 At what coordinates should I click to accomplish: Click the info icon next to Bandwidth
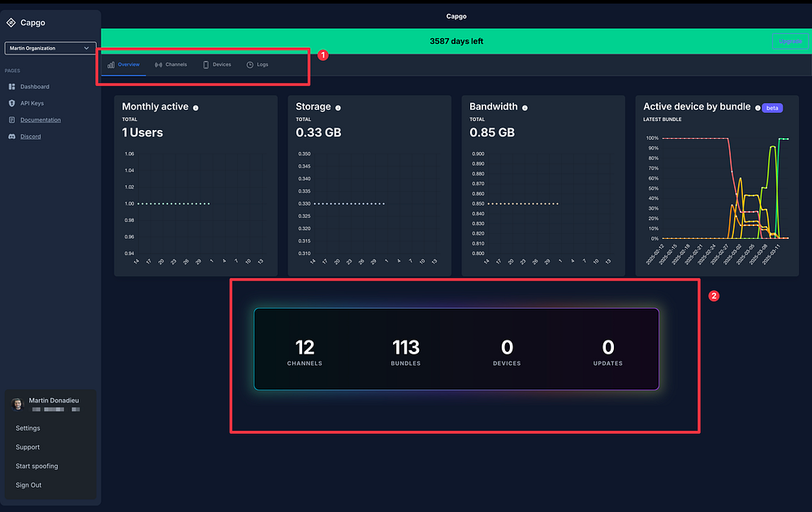(x=525, y=108)
